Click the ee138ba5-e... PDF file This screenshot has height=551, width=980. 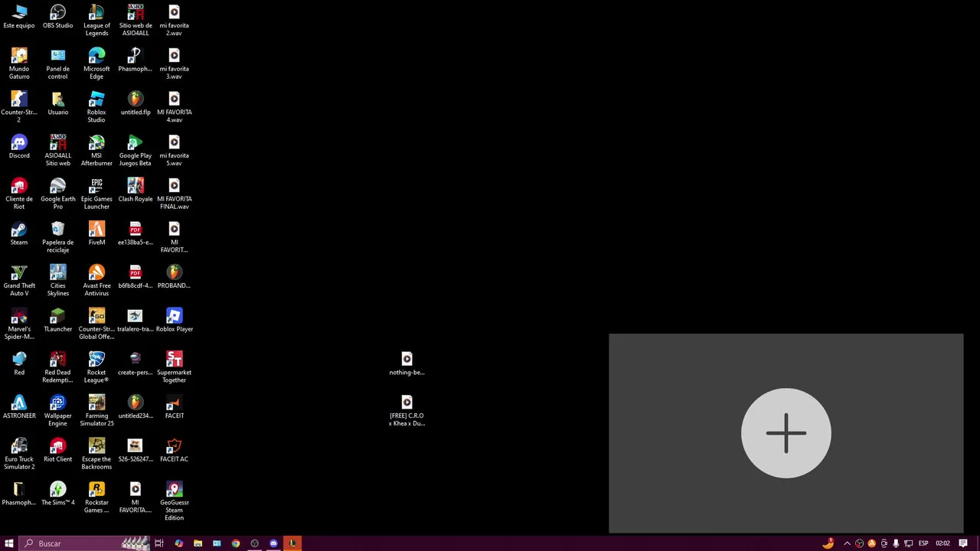[x=136, y=233]
